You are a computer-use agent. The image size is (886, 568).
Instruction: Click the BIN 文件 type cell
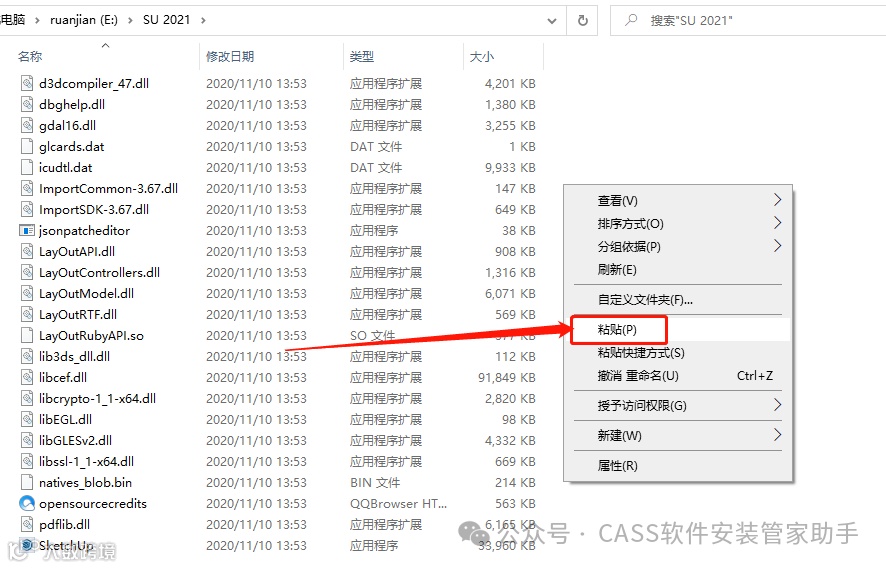click(375, 483)
